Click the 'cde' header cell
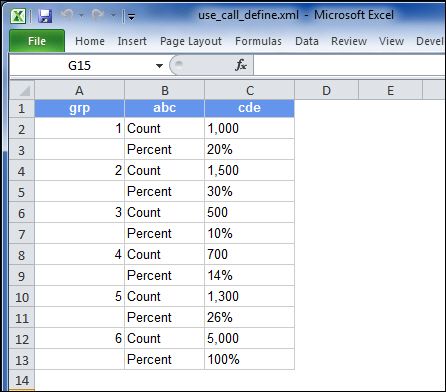Screen dimensions: 446x392 tap(249, 108)
